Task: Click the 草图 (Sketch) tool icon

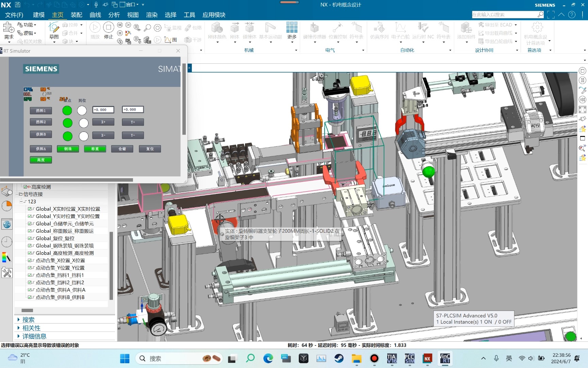Action: [54, 28]
